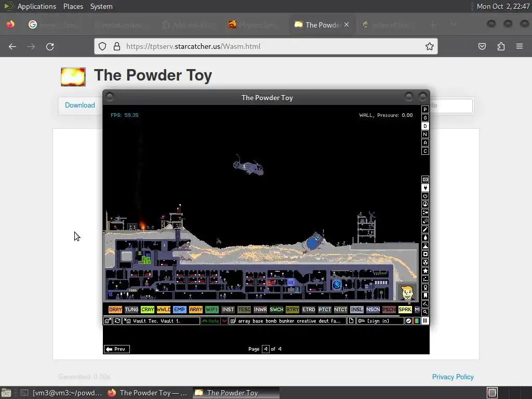Click the [sign in] button
The image size is (532, 399).
point(380,321)
